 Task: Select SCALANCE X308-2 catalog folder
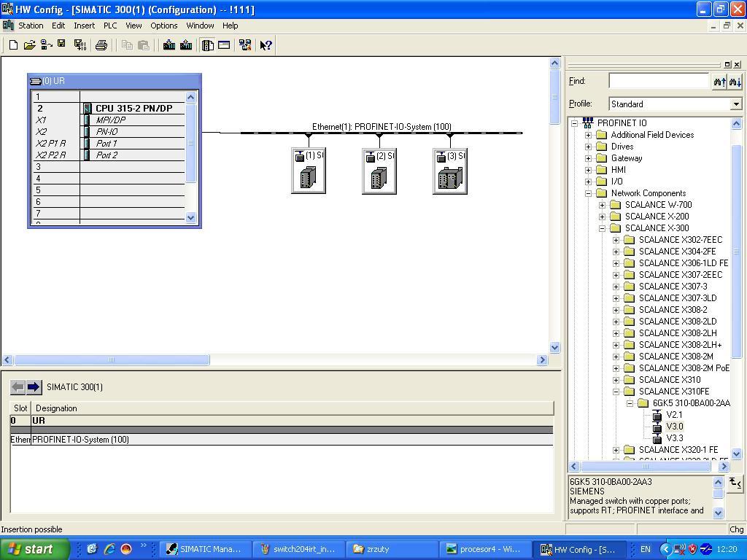(673, 310)
